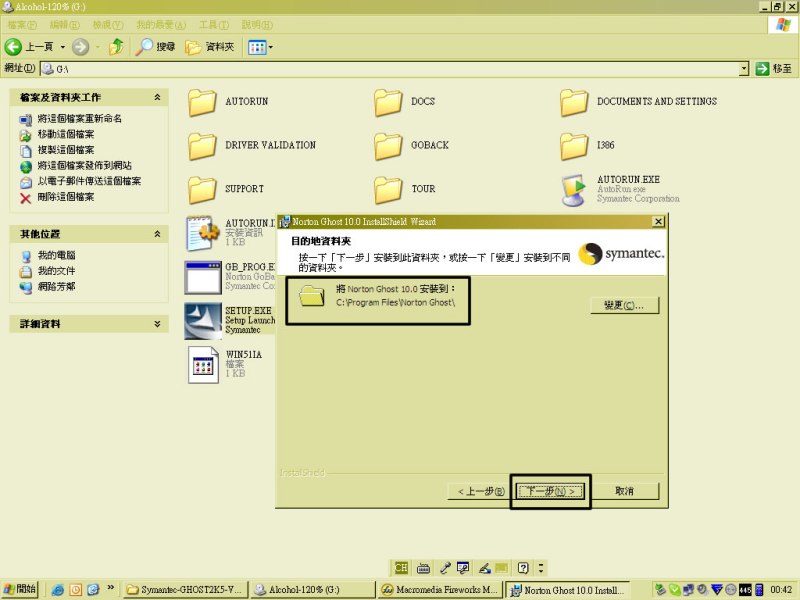This screenshot has width=800, height=600.
Task: Click the 上一步(B) back button
Action: [x=480, y=491]
